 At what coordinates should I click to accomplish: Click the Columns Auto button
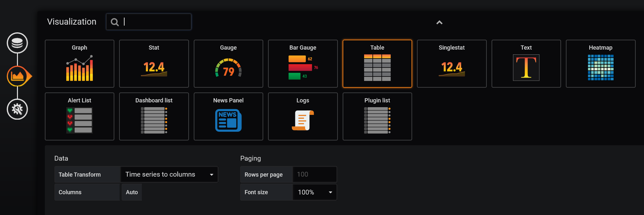coord(132,192)
